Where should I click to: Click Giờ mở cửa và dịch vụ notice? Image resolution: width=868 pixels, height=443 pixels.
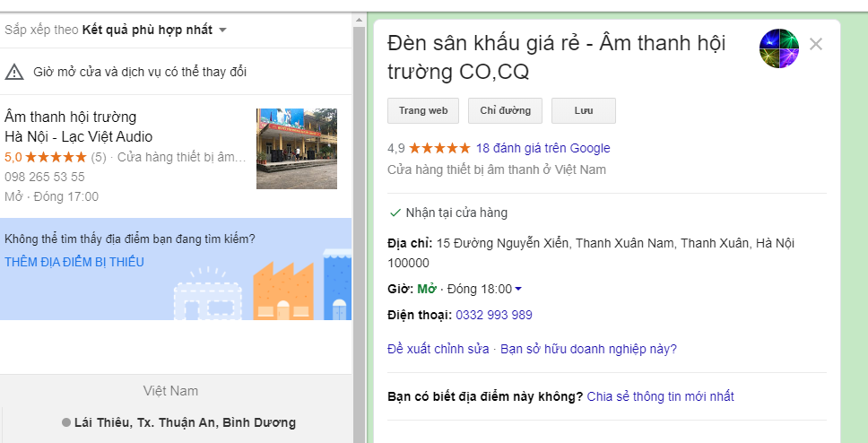140,72
